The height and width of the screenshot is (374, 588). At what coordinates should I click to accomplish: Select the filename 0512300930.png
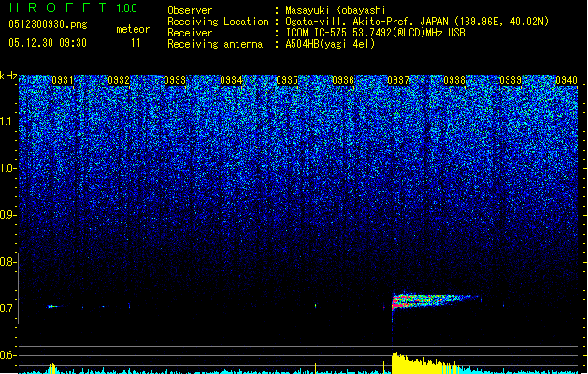tap(48, 24)
